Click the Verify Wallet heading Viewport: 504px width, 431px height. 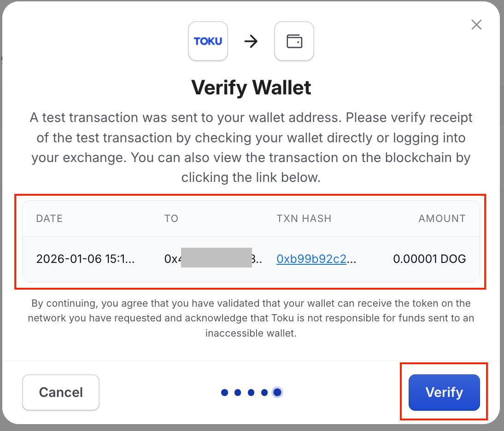click(251, 87)
